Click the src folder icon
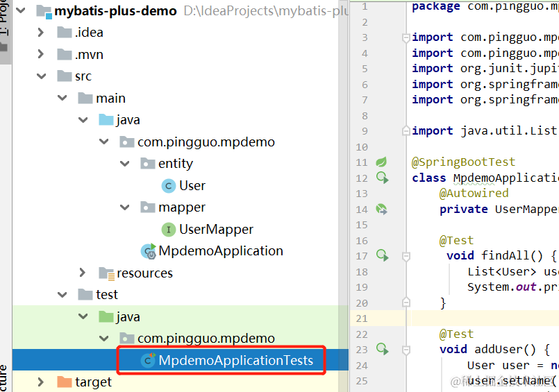Screen dimensions: 559x392 tap(65, 76)
